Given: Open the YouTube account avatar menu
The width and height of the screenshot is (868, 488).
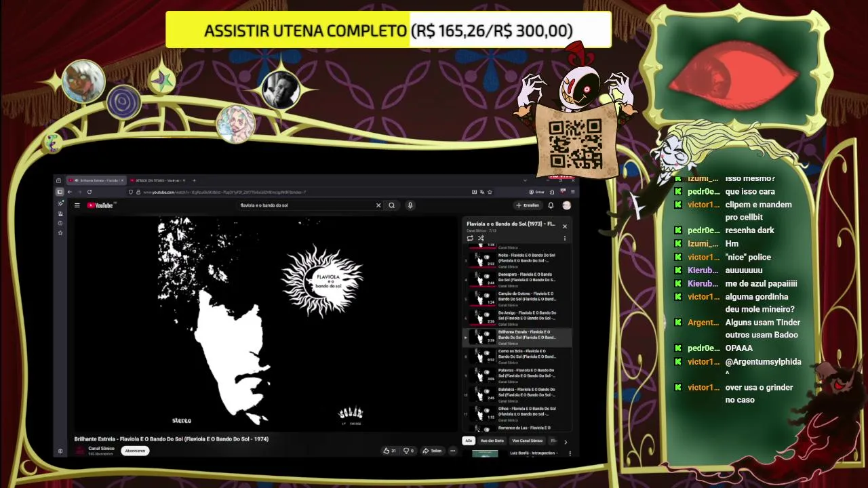Looking at the screenshot, I should 566,205.
